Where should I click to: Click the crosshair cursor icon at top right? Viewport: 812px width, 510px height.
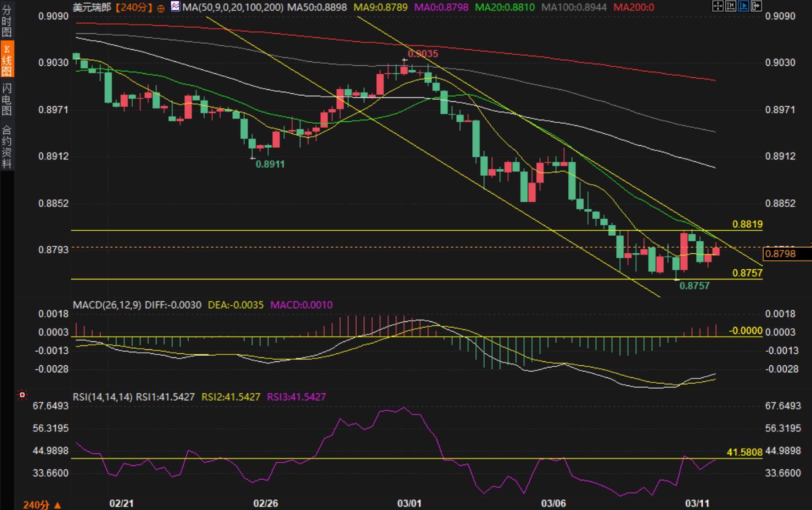tap(718, 6)
